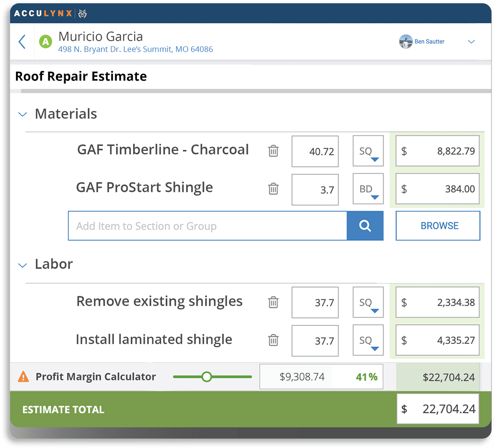Screen dimensions: 494x448
Task: Open the Ben Sautter user dropdown
Action: pos(471,41)
